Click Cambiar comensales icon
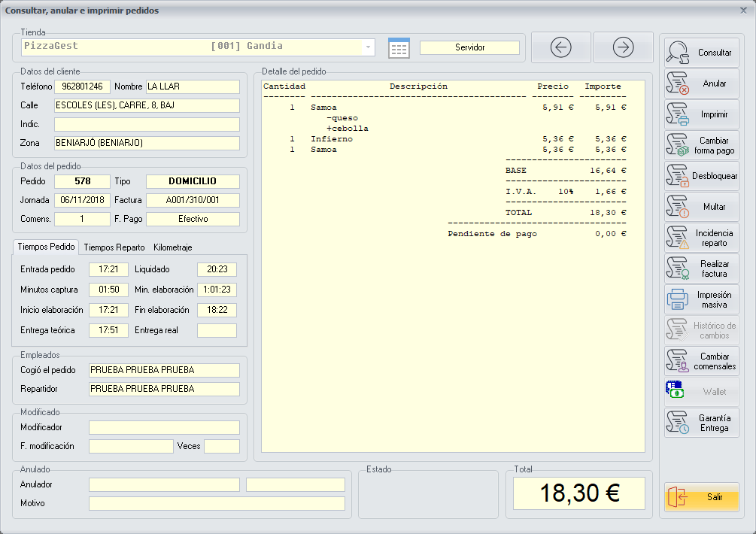The height and width of the screenshot is (534, 756). point(679,361)
